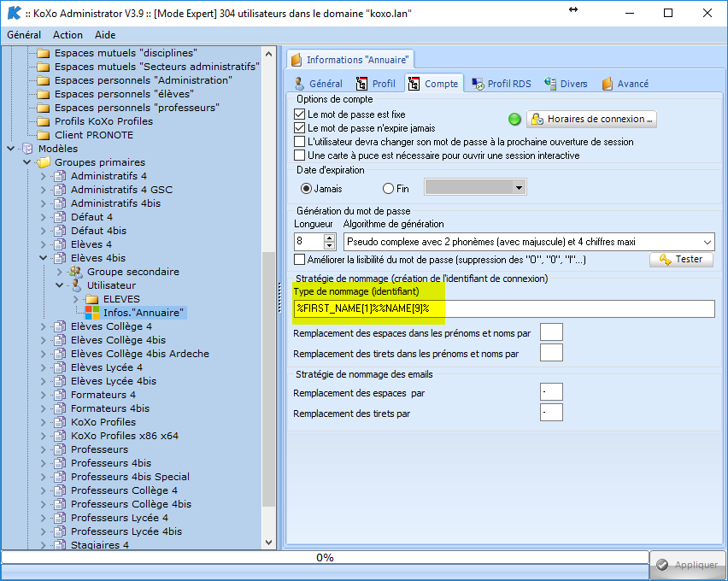Click the space replacement field for prénoms et noms

click(x=551, y=332)
